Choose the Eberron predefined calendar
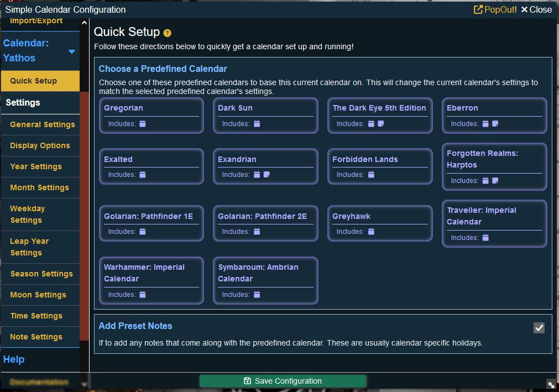559x392 pixels. pos(494,116)
